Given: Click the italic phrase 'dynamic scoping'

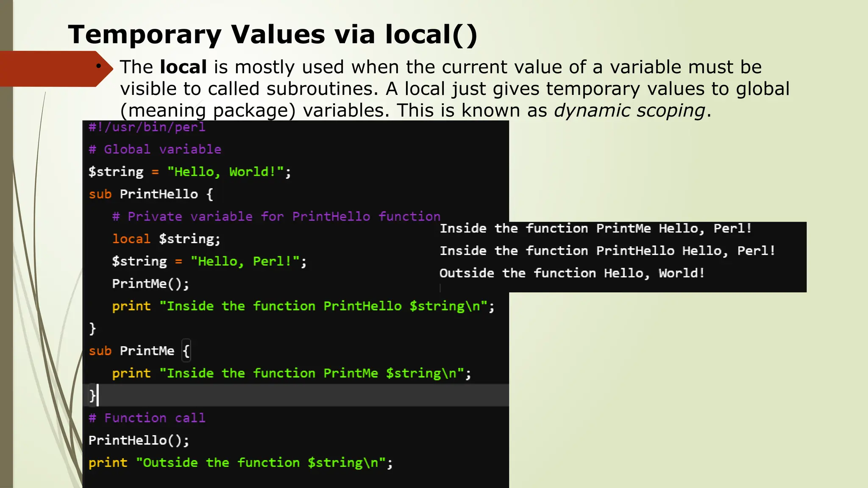Looking at the screenshot, I should tap(629, 111).
